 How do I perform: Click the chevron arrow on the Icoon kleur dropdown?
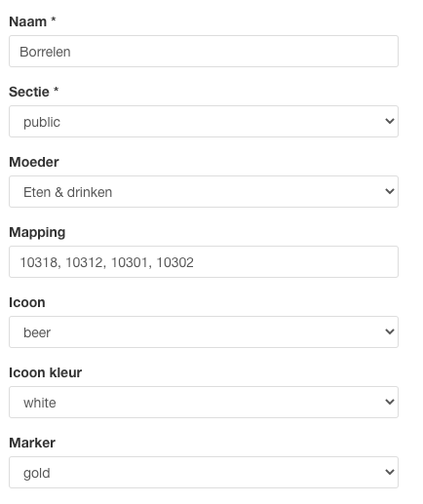[x=390, y=402]
